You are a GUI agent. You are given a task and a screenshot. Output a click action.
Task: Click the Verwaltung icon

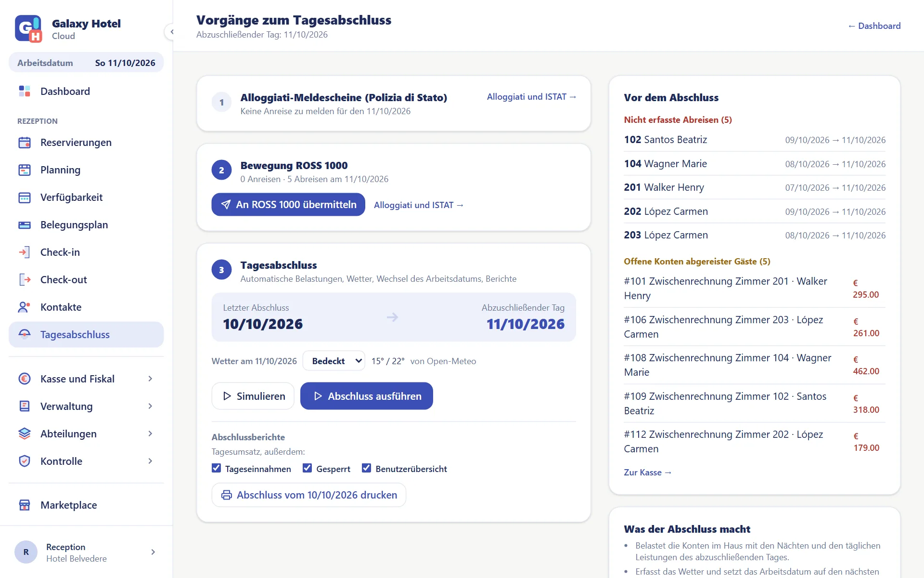[x=25, y=407]
